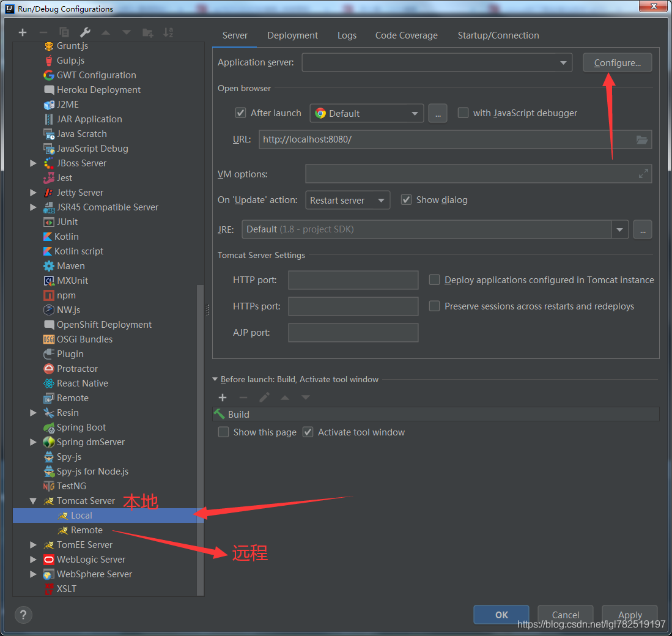672x636 pixels.
Task: Select Spring Boot in the list
Action: tap(81, 427)
